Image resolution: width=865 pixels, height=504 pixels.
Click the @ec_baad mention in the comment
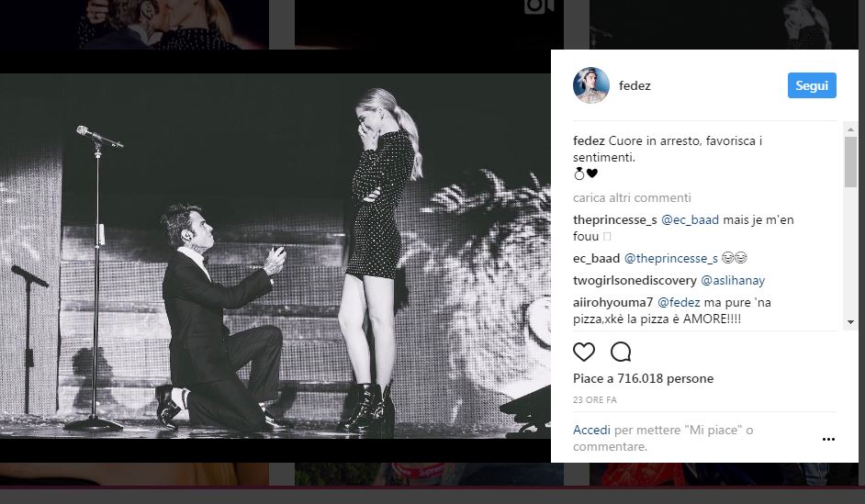pyautogui.click(x=684, y=219)
